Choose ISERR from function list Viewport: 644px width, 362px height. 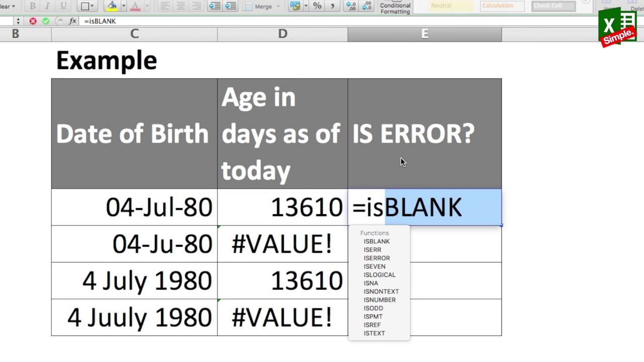pyautogui.click(x=372, y=250)
